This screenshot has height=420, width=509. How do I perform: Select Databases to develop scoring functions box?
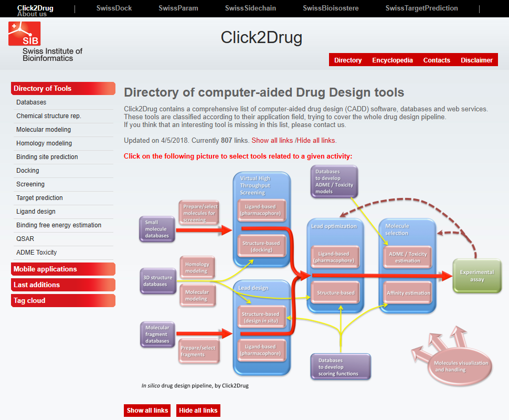[x=340, y=367]
